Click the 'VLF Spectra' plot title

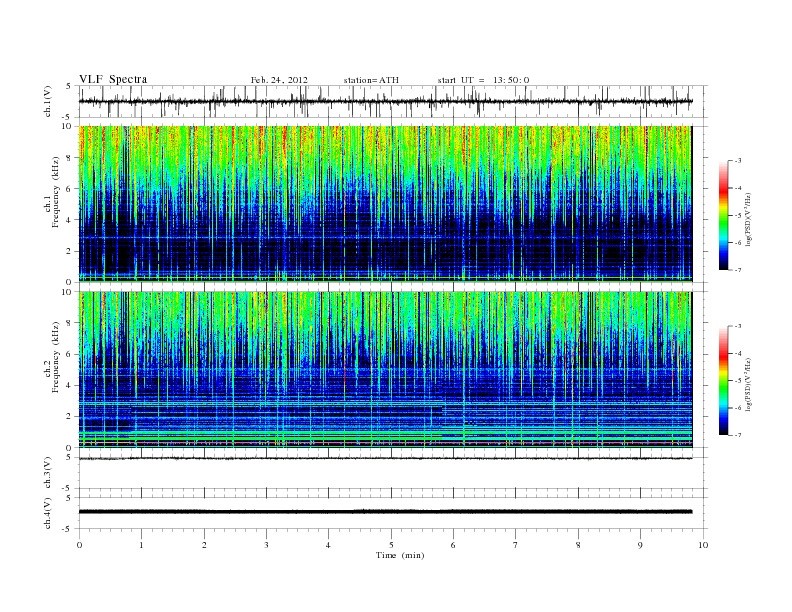point(113,79)
